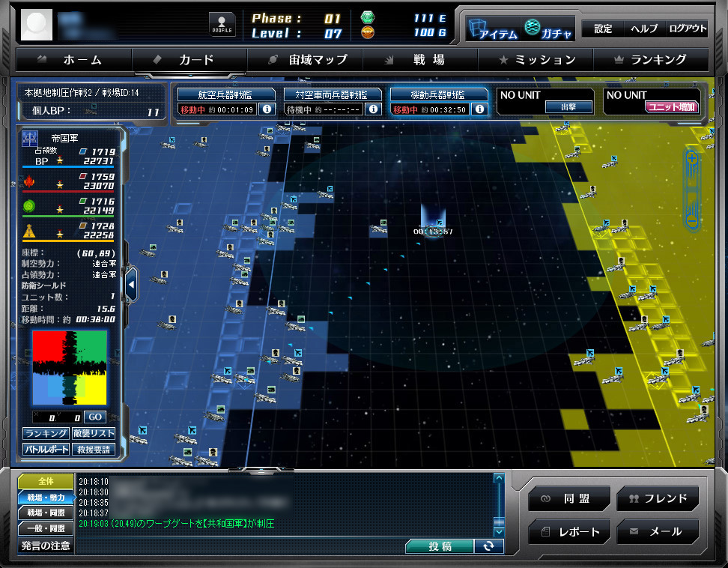The height and width of the screenshot is (568, 728).
Task: Open 発言の注意 chat notice
Action: [x=46, y=546]
